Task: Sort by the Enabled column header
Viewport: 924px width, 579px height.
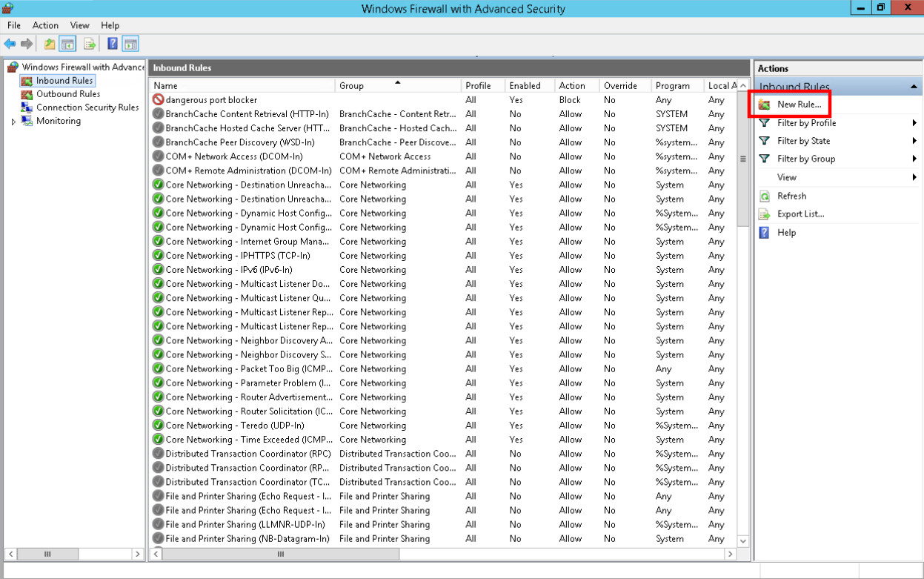Action: [x=531, y=86]
